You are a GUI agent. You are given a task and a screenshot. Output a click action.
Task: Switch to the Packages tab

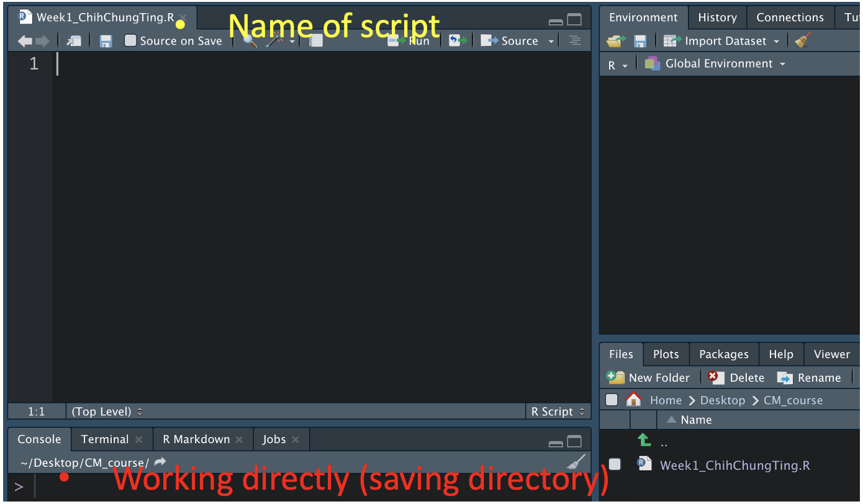pyautogui.click(x=724, y=354)
